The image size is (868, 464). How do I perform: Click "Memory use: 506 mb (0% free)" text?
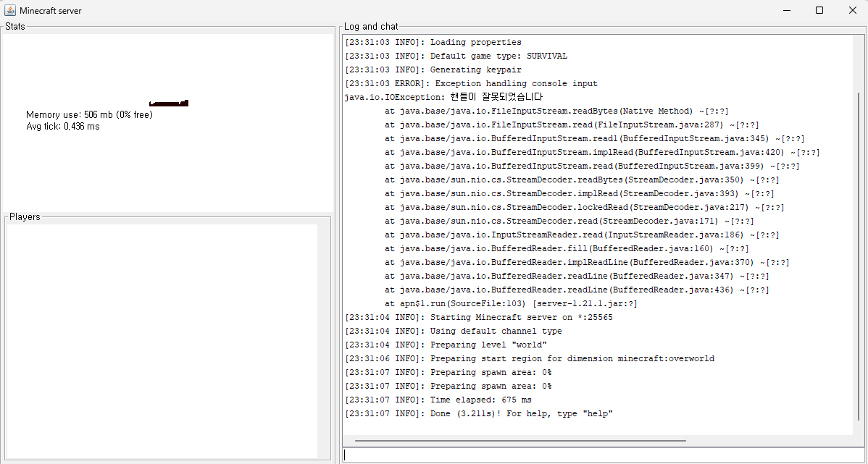click(89, 114)
